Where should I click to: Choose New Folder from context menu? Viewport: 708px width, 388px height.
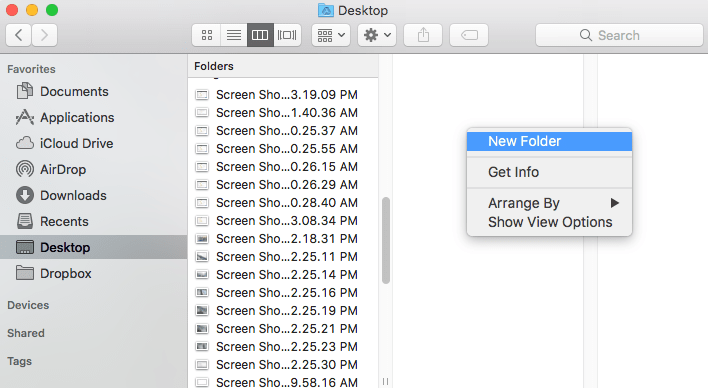550,141
